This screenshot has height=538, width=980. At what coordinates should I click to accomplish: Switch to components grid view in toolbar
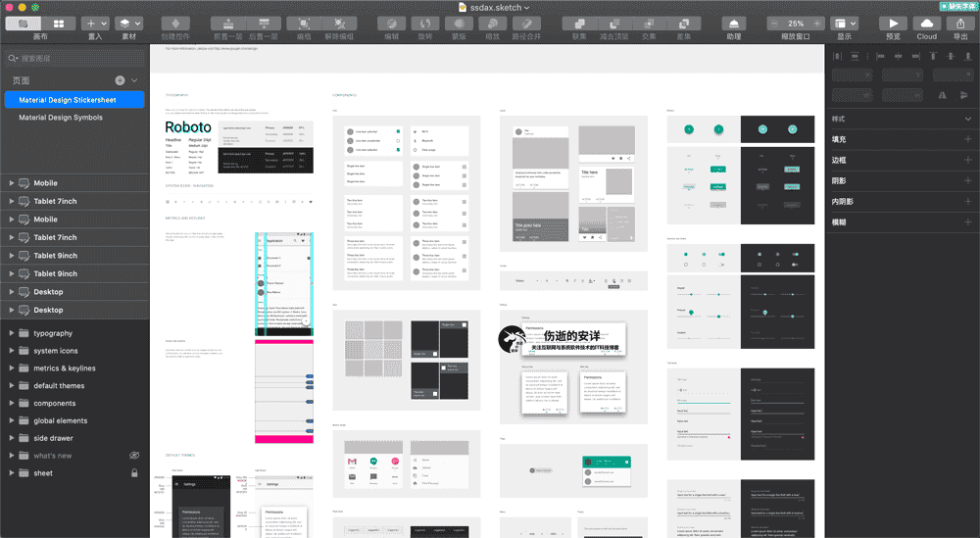tap(59, 24)
